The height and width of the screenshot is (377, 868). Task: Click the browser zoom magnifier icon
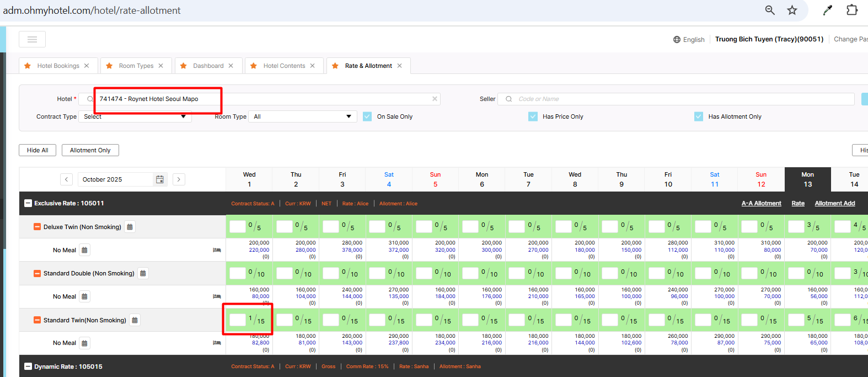[x=770, y=10]
